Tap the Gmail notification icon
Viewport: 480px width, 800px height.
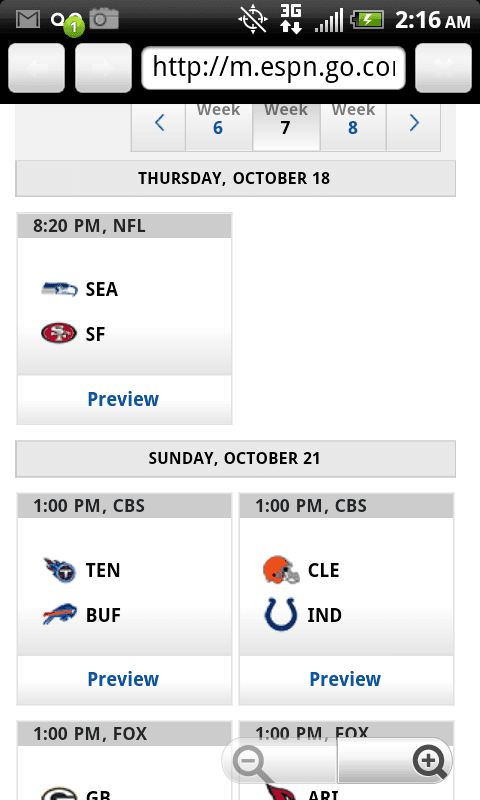tap(28, 20)
